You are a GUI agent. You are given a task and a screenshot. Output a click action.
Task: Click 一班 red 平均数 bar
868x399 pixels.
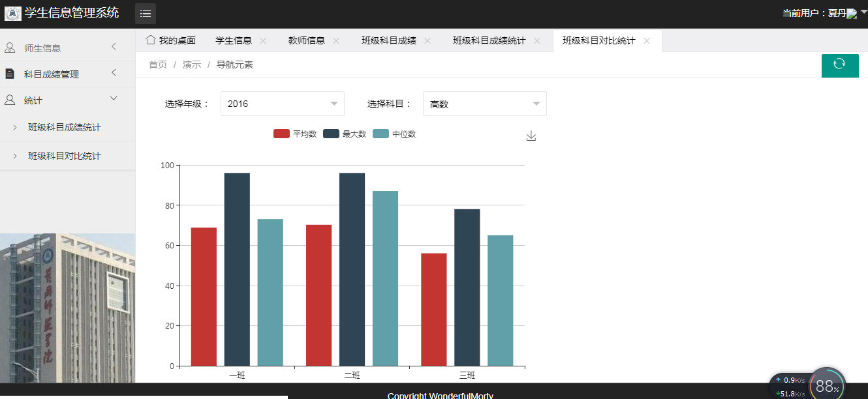[x=204, y=297]
